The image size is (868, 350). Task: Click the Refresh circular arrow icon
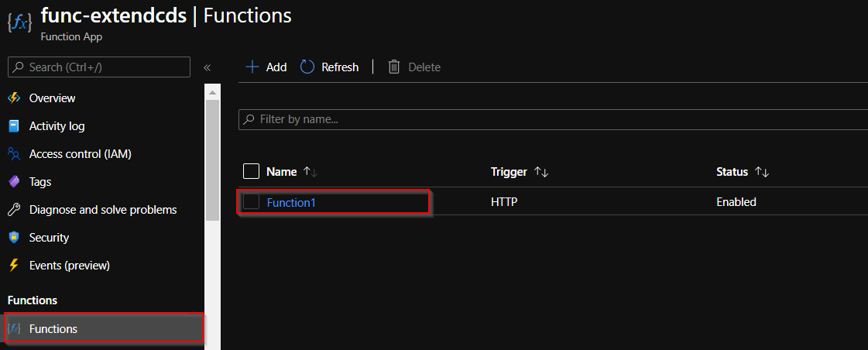pos(307,67)
